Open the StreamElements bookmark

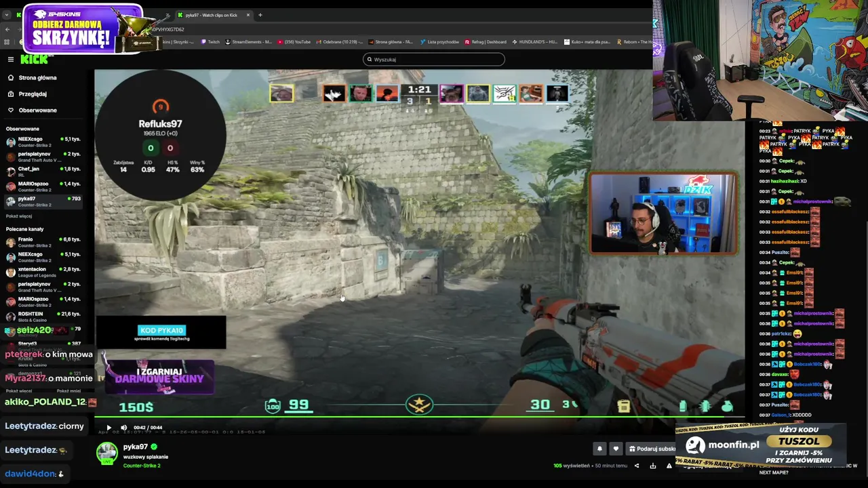(x=249, y=42)
